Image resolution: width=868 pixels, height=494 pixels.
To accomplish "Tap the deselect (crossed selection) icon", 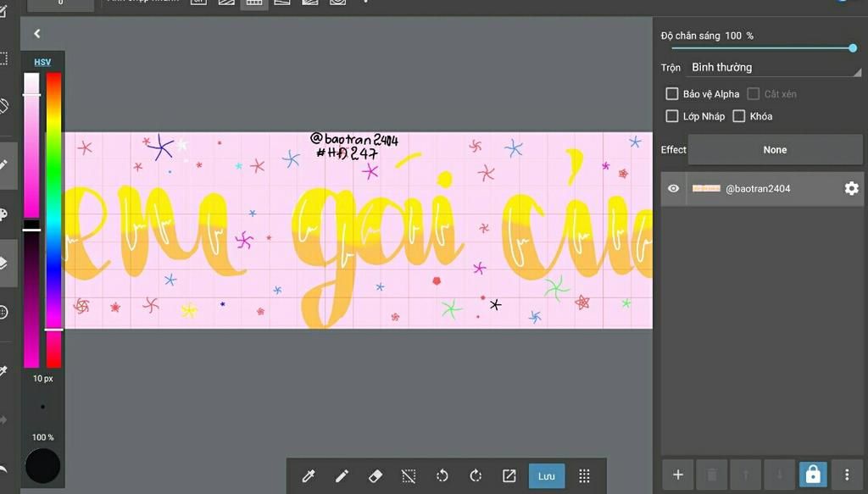I will (x=409, y=475).
